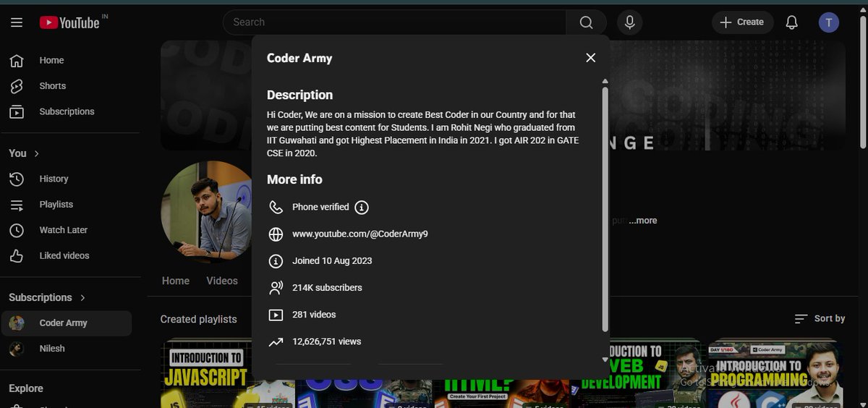Viewport: 868px width, 408px height.
Task: Click the '281 videos' text
Action: pyautogui.click(x=314, y=315)
